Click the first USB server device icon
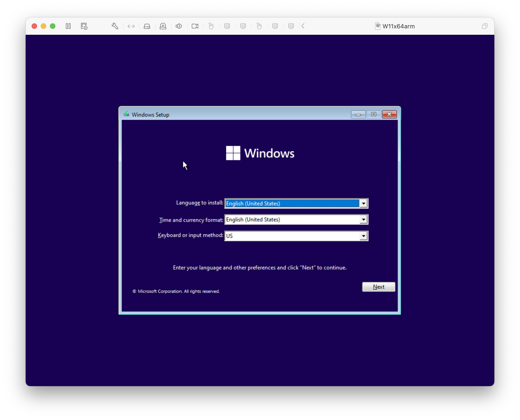The height and width of the screenshot is (420, 520). [227, 26]
